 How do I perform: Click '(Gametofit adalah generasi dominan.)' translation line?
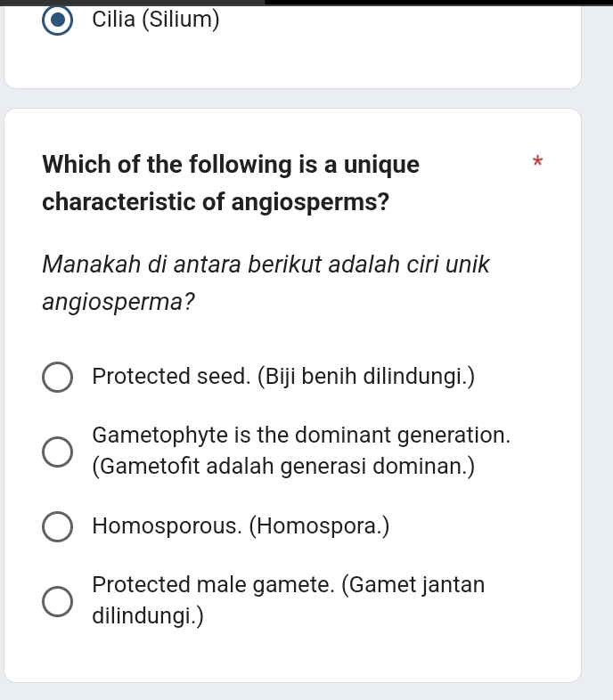tap(283, 466)
